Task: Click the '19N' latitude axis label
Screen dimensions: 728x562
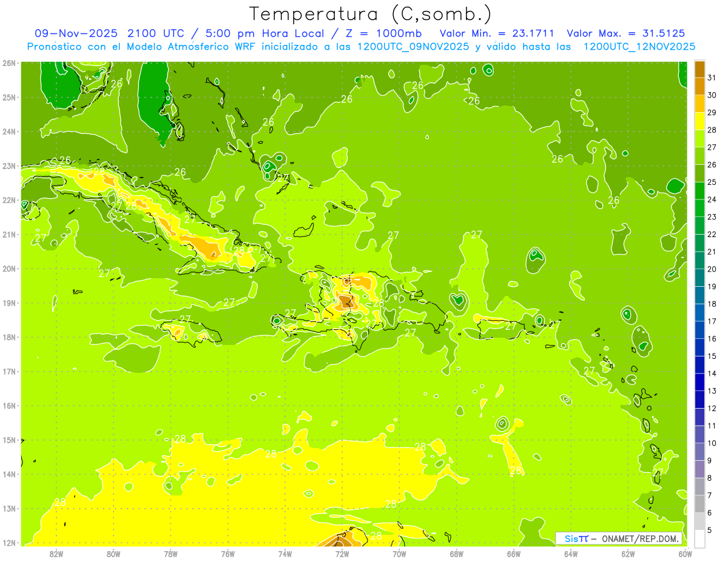Action: [9, 303]
